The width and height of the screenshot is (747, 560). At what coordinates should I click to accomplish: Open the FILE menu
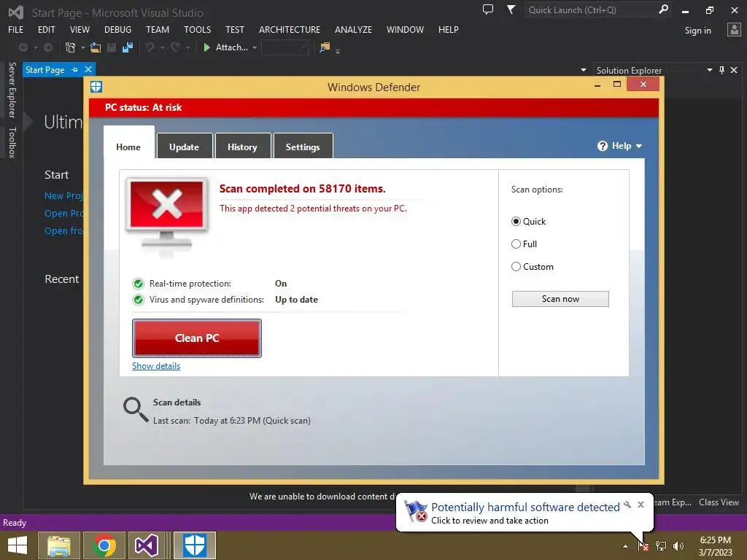coord(16,29)
